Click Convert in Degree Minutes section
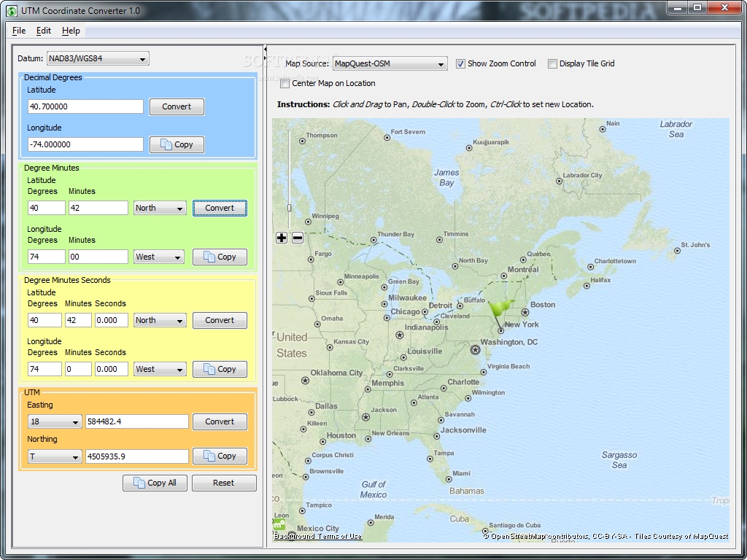747x560 pixels. 220,208
